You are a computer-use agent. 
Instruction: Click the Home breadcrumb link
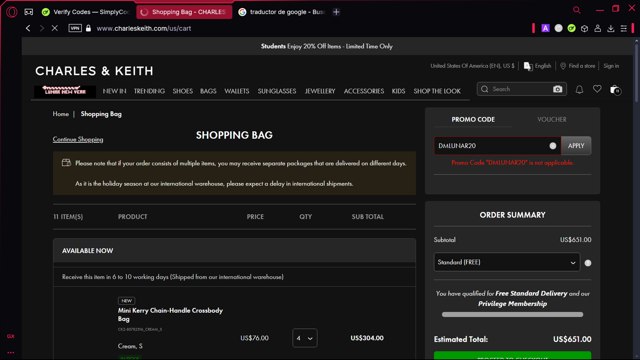coord(60,114)
